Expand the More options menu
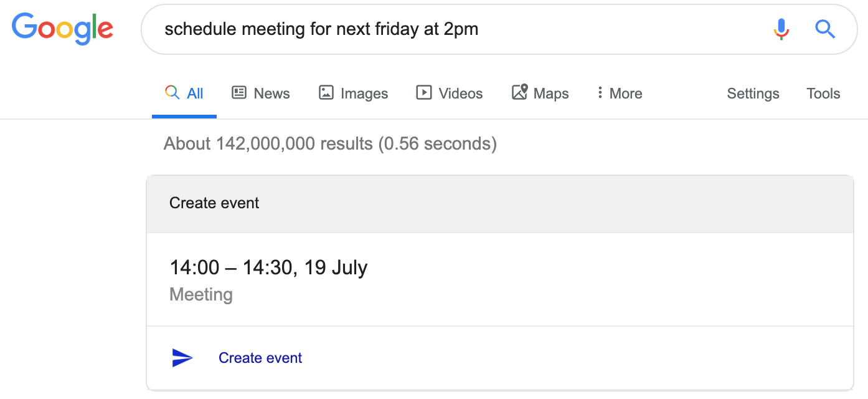 click(x=620, y=94)
